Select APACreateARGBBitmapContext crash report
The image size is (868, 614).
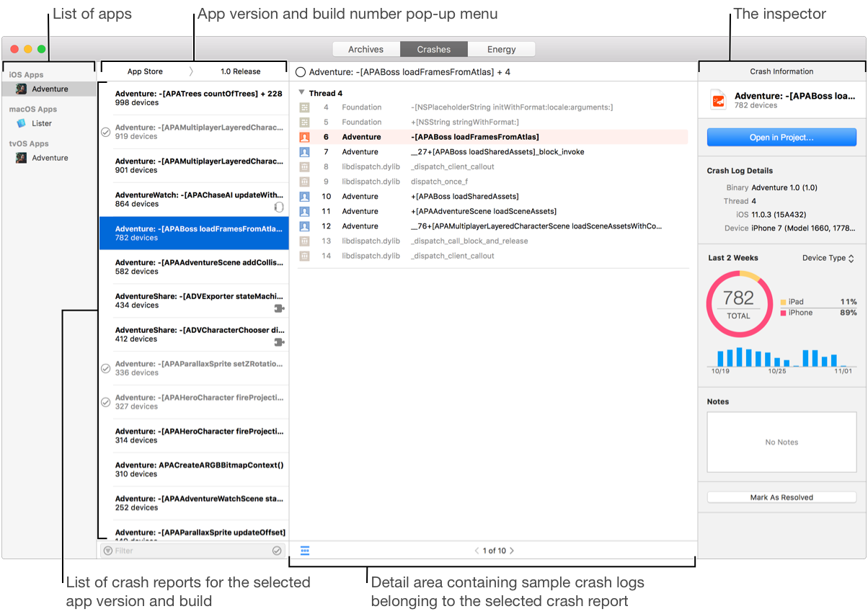pyautogui.click(x=194, y=469)
